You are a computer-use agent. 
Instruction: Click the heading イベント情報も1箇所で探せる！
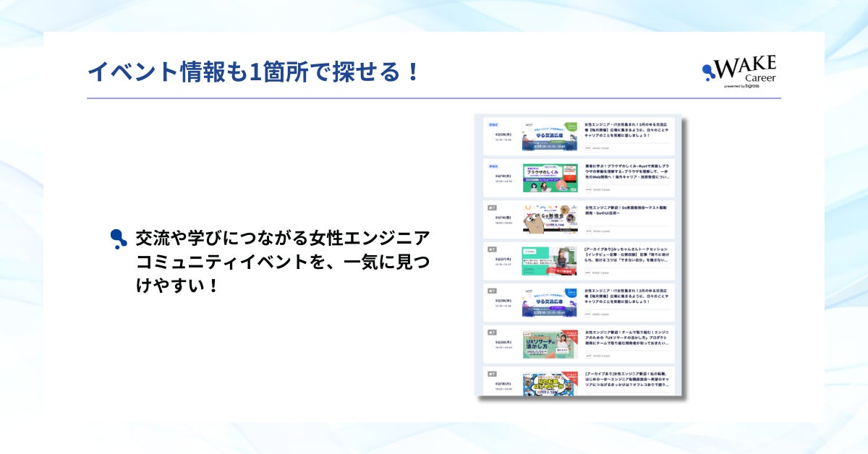coord(253,72)
